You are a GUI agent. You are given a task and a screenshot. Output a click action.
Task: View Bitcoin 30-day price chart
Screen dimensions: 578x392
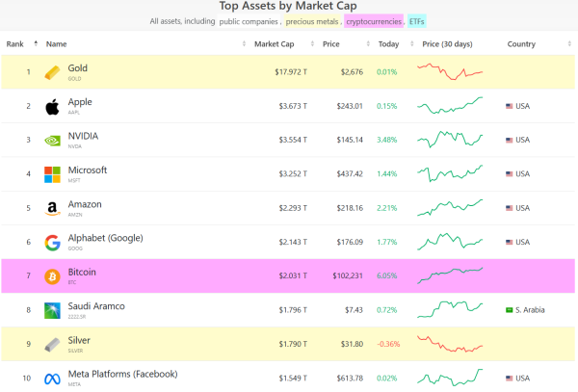[x=450, y=275]
